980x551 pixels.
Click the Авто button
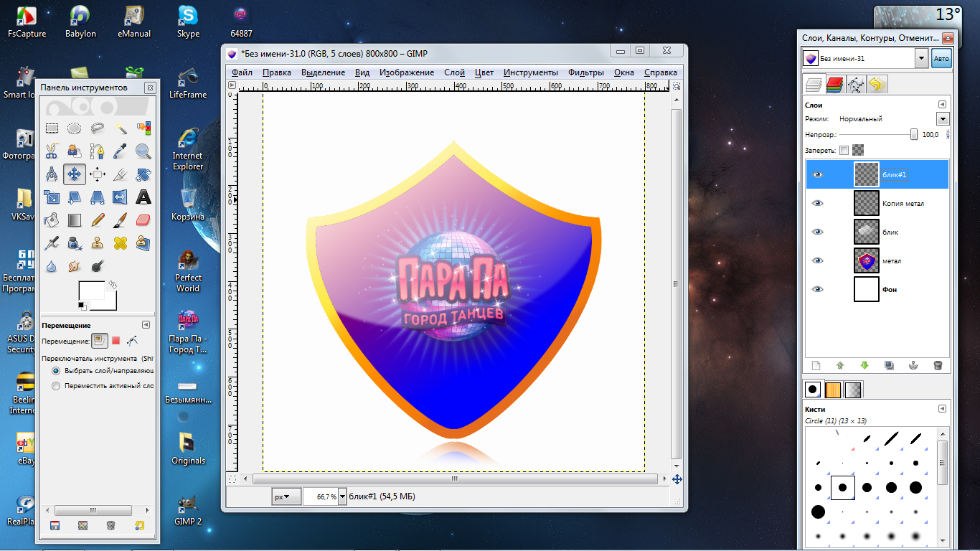coord(941,59)
